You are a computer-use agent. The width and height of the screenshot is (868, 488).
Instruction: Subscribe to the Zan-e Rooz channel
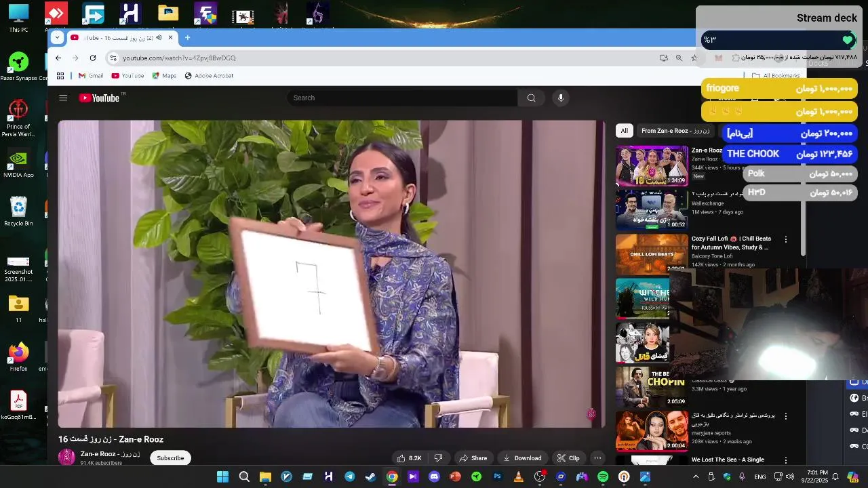(170, 458)
